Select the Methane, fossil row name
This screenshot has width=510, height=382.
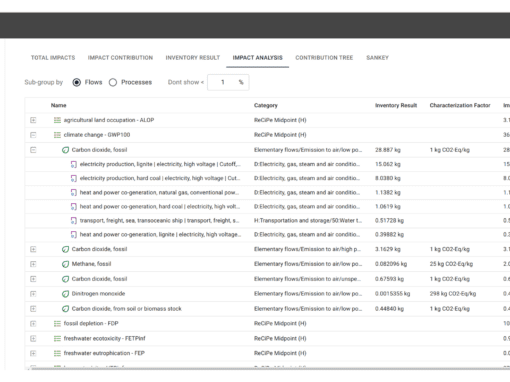click(x=91, y=264)
